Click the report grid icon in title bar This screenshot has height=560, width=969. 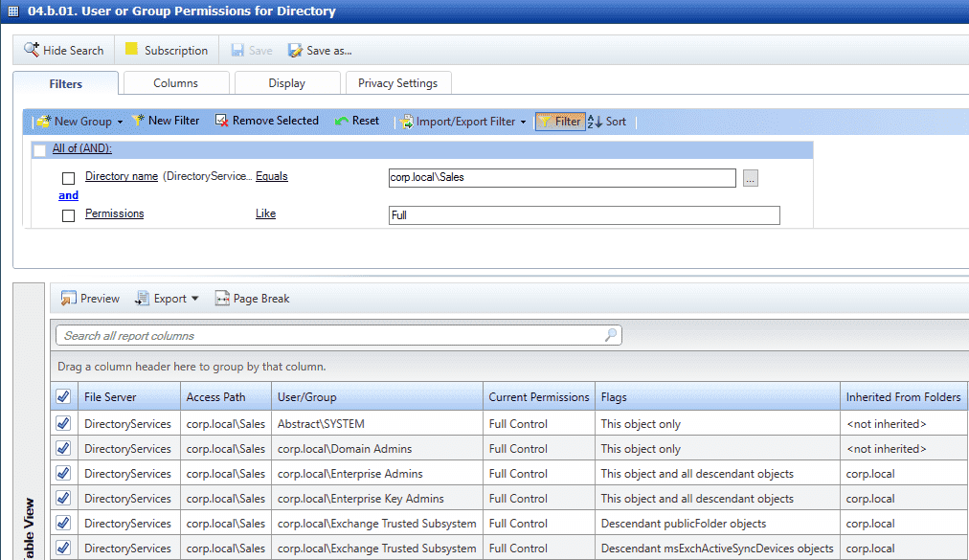tap(13, 11)
